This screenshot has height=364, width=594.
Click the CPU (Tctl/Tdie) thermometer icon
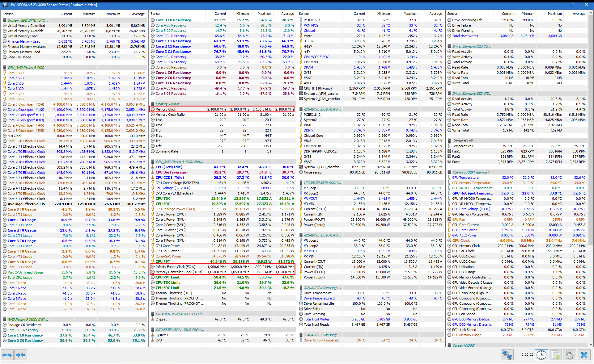point(153,167)
